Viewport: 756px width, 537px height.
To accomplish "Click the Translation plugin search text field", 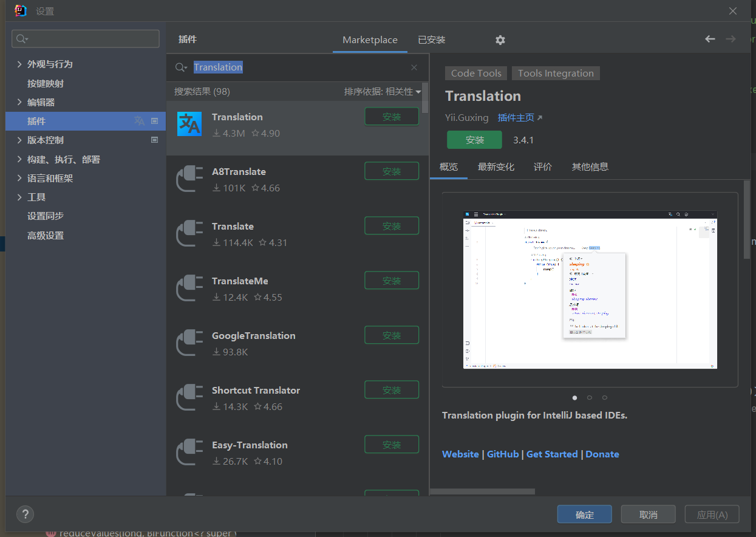I will point(298,67).
